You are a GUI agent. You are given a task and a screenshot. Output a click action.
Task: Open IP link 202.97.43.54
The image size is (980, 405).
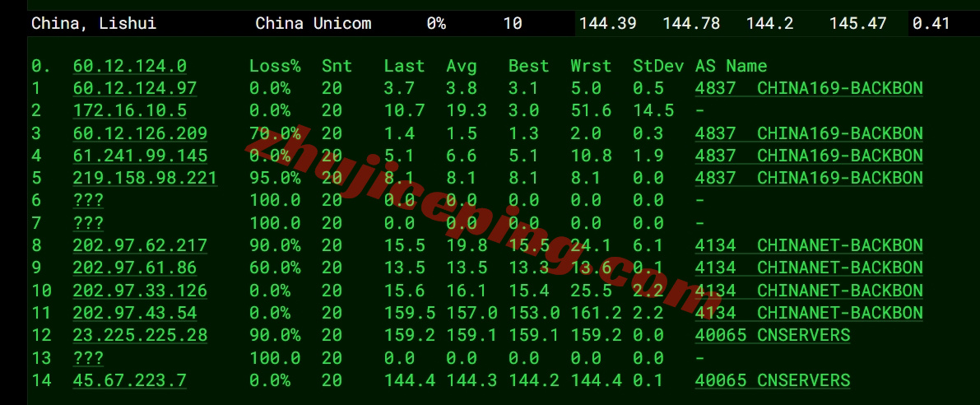coord(134,313)
